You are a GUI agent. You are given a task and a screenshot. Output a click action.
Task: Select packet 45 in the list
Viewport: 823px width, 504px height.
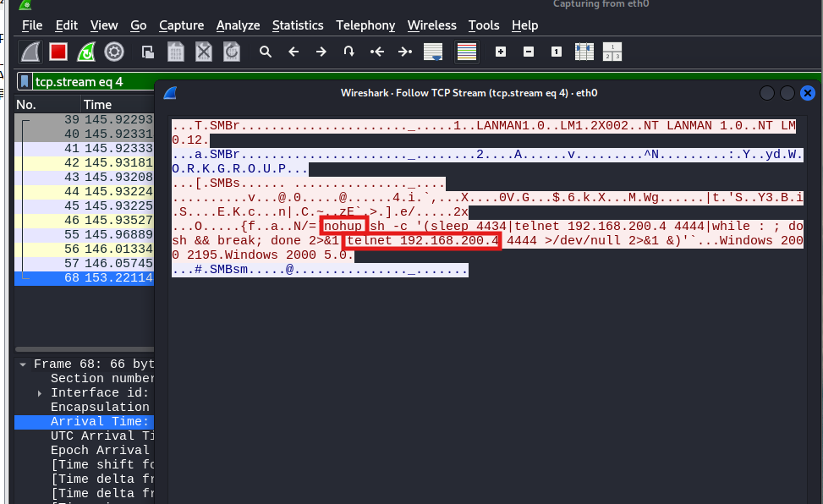tap(85, 205)
